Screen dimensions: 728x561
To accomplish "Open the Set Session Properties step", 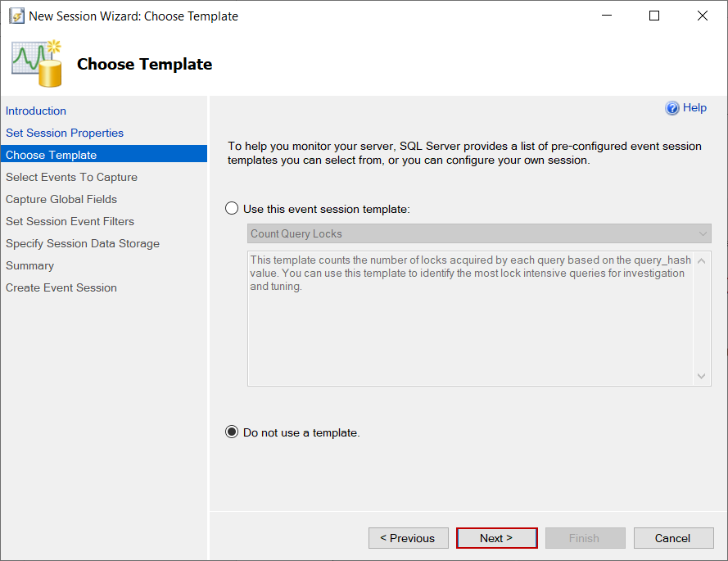I will pyautogui.click(x=65, y=133).
